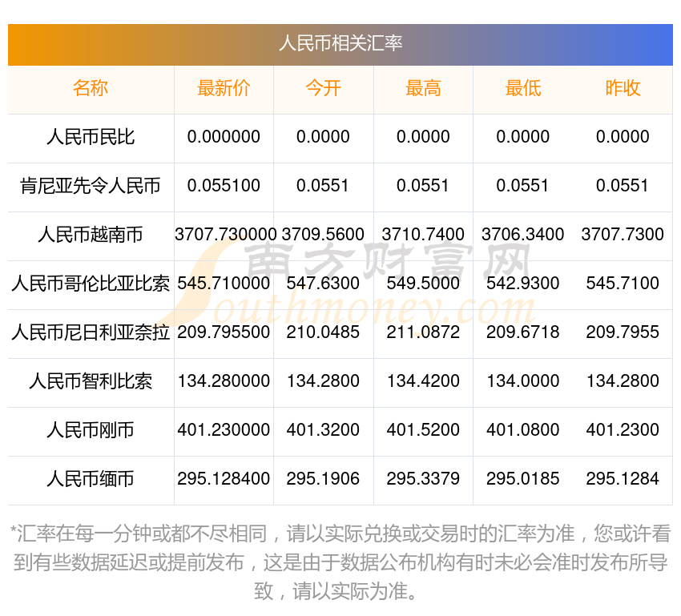Viewport: 681px width, 616px height.
Task: Click latest price 295.128400 value
Action: 224,479
